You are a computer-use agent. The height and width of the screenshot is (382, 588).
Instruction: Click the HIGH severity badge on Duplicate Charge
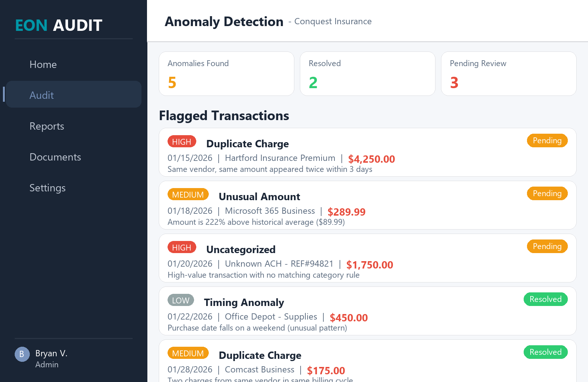182,141
